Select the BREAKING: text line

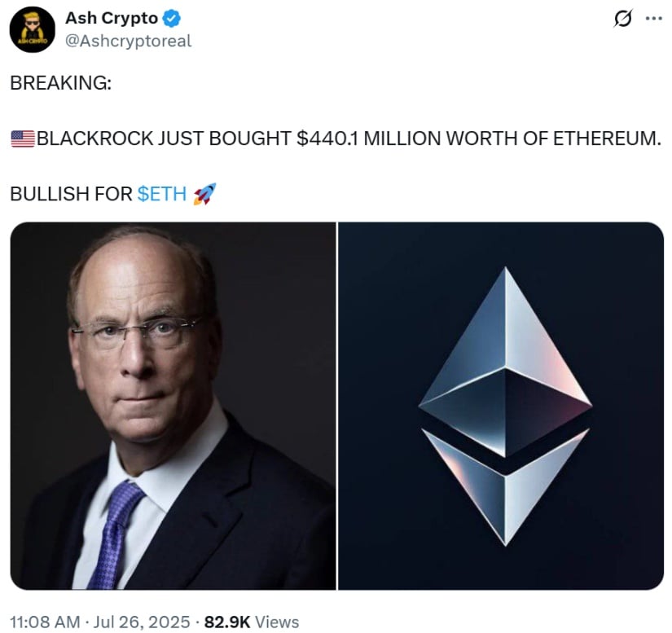[x=61, y=83]
